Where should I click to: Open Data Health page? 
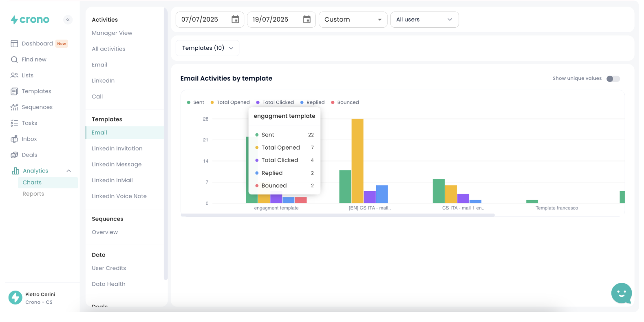108,284
